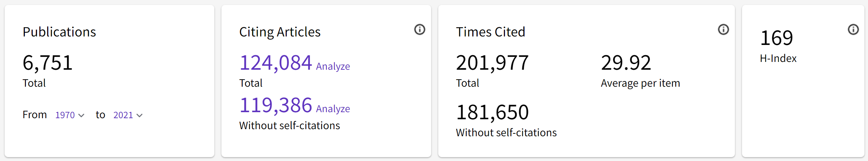This screenshot has width=868, height=161.
Task: Show info for the H-Index card
Action: point(853,29)
